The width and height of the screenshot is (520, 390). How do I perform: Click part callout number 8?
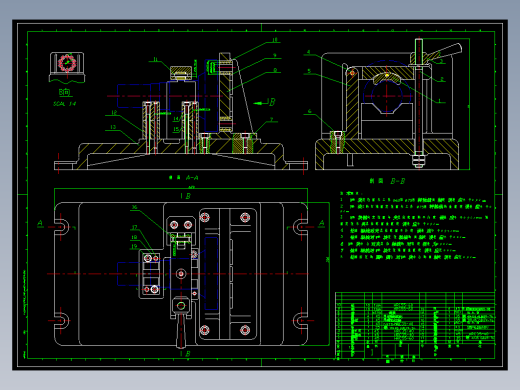click(x=275, y=70)
